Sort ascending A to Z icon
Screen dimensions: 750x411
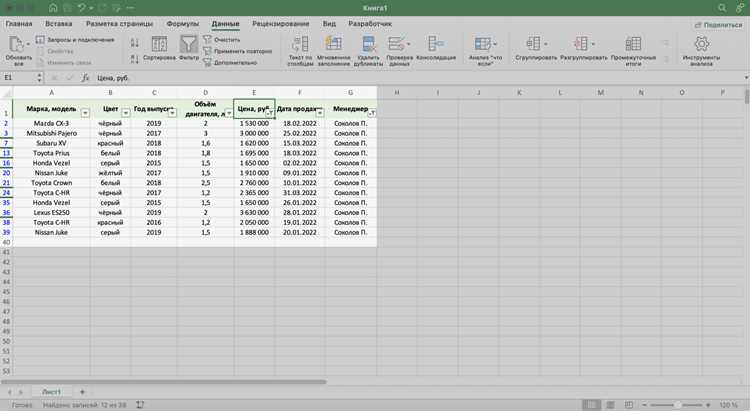point(135,43)
